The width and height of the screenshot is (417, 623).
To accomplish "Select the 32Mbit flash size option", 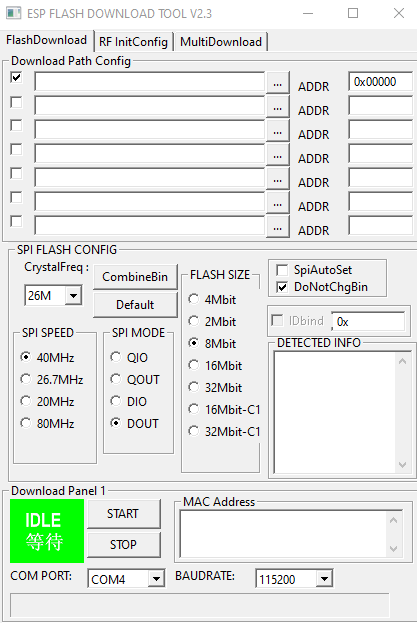I will [193, 387].
